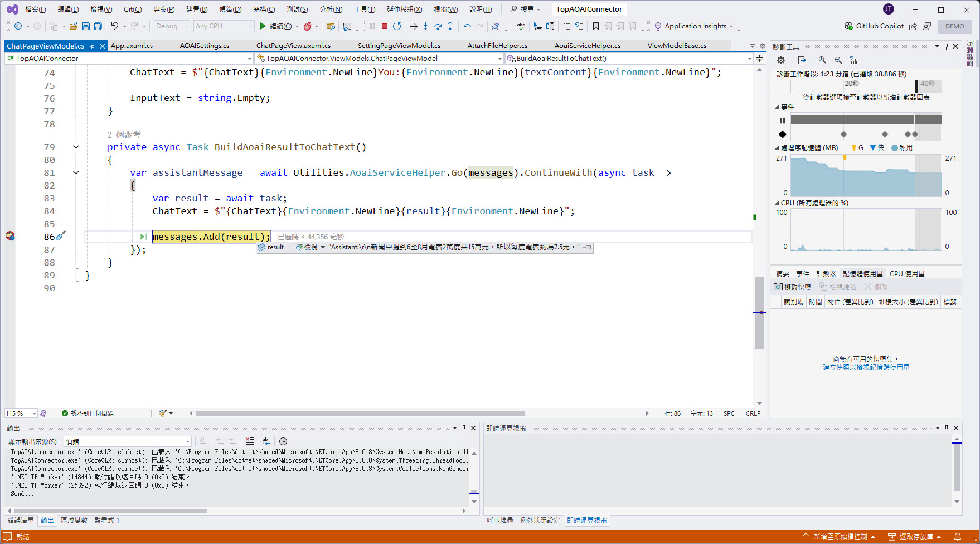The image size is (980, 544).
Task: Switch to the AoaiServiceHelper.cs tab
Action: point(588,46)
